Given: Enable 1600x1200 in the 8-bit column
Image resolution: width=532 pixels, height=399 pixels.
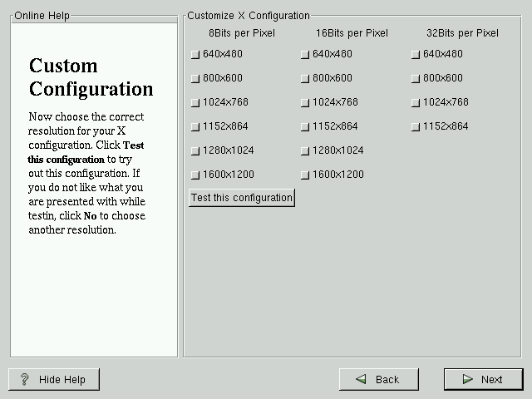Looking at the screenshot, I should [195, 175].
